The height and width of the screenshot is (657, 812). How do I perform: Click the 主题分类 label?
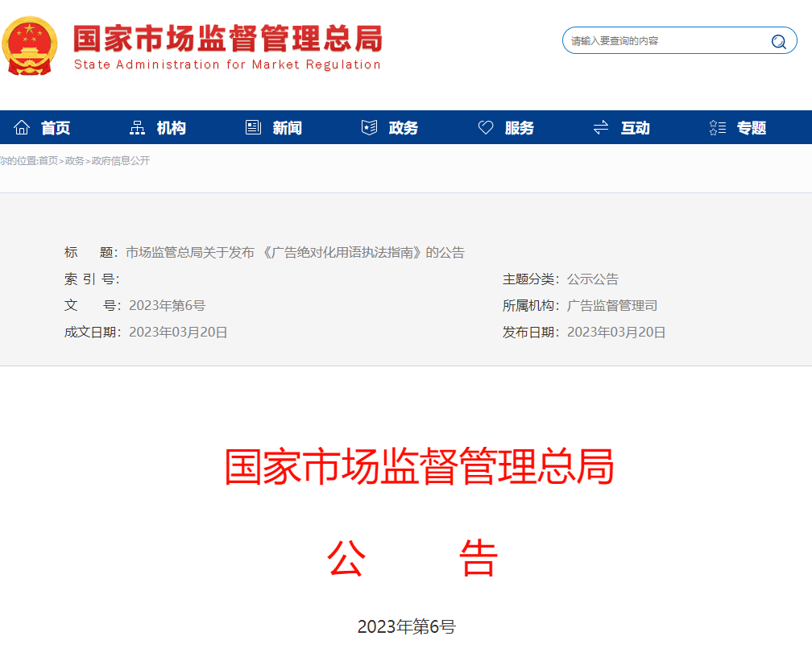531,279
